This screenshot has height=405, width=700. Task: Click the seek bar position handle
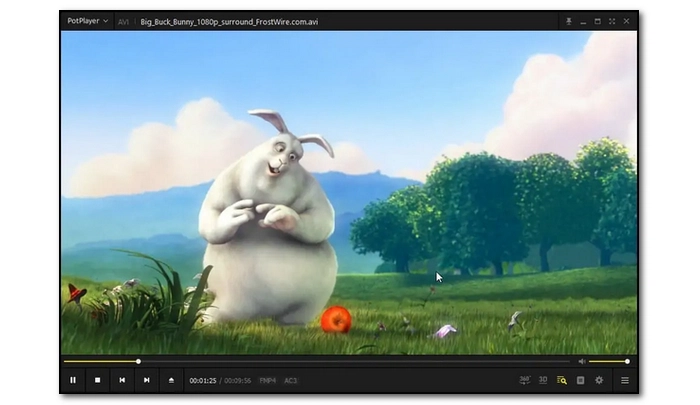coord(138,361)
